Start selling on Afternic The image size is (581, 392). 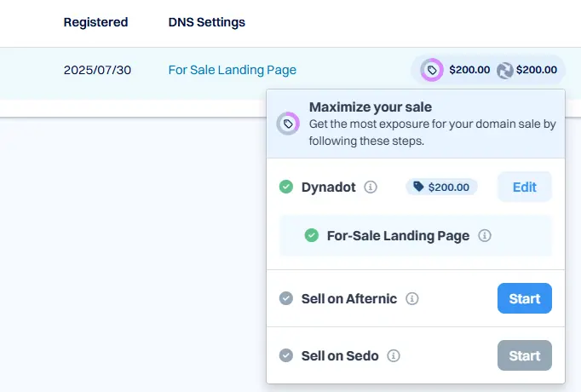coord(524,298)
